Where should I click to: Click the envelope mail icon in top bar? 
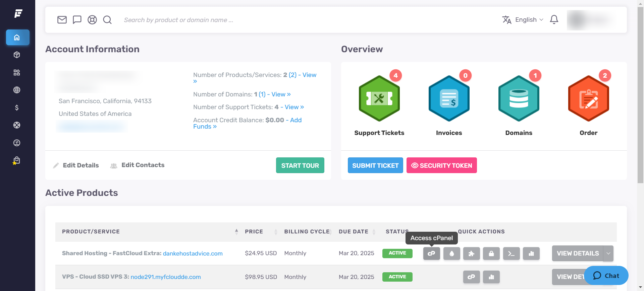[x=62, y=20]
